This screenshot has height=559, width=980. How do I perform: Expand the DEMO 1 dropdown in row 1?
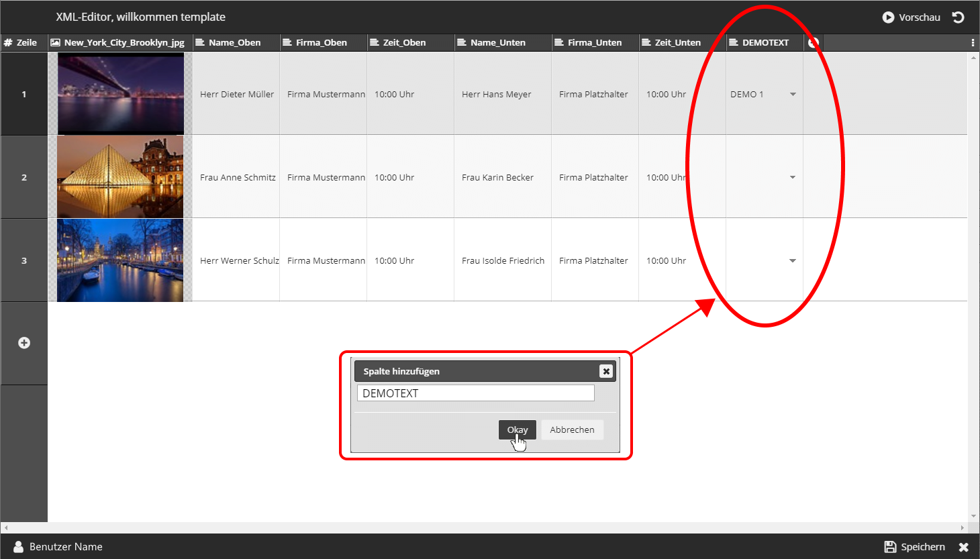click(793, 95)
